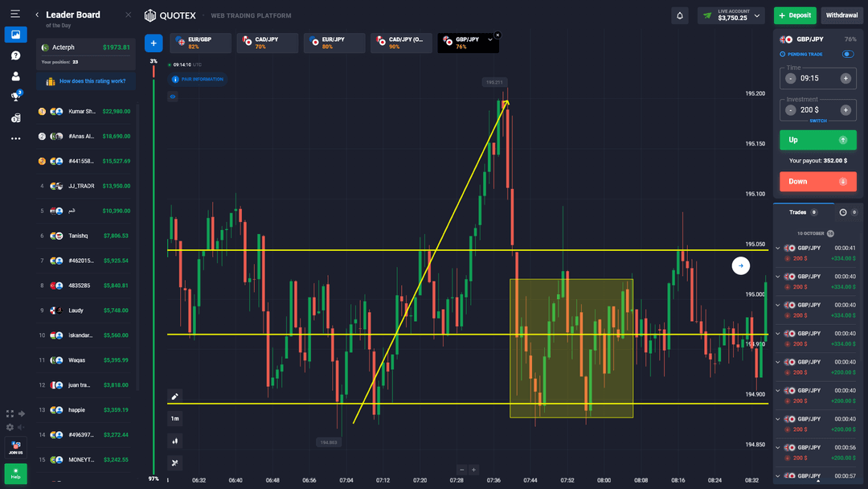Viewport: 868px width, 489px height.
Task: Toggle the hamburger sidebar menu
Action: tap(15, 14)
